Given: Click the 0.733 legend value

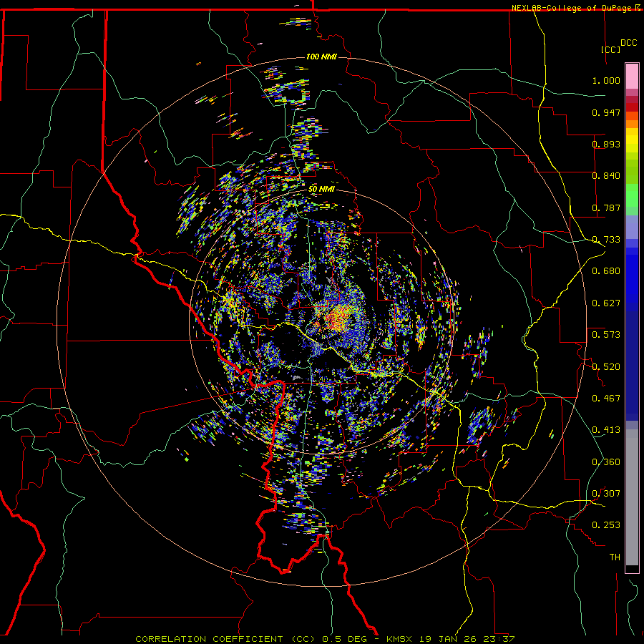Looking at the screenshot, I should [606, 240].
